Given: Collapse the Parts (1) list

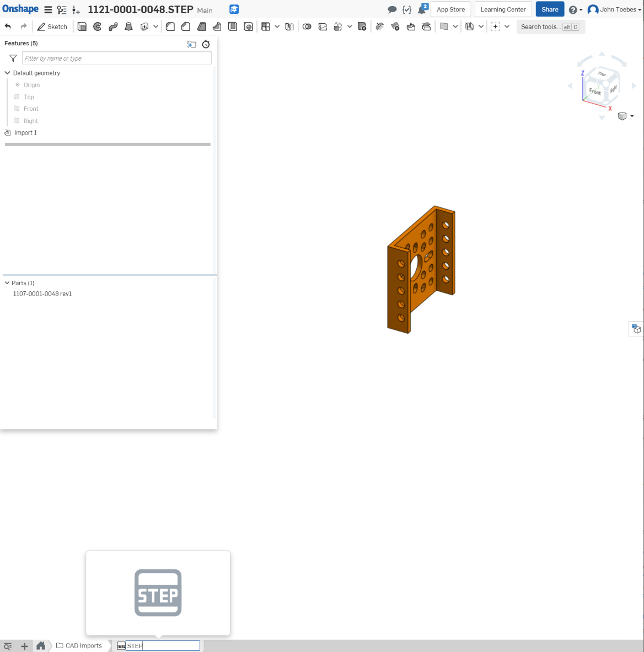Looking at the screenshot, I should (7, 283).
